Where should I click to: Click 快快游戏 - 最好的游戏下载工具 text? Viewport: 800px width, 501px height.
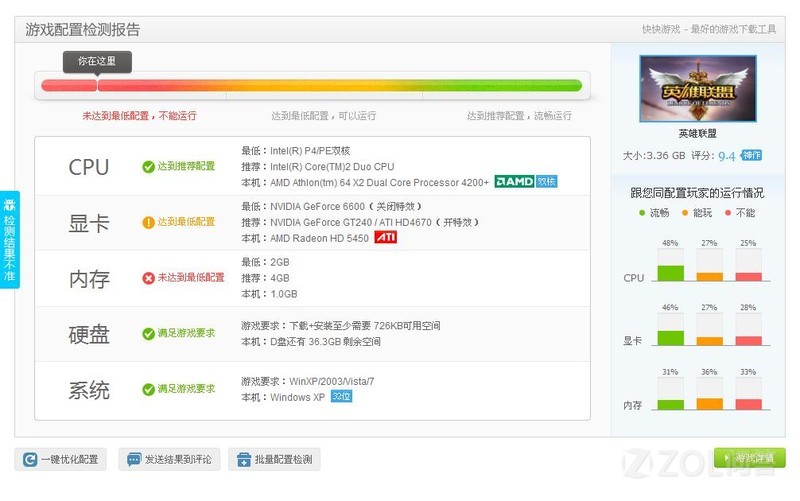[x=709, y=30]
